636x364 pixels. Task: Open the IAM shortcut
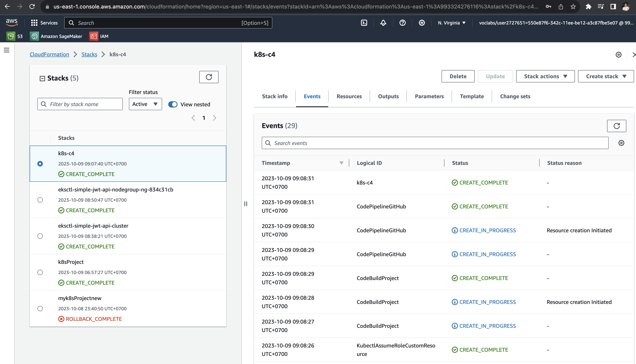[99, 36]
